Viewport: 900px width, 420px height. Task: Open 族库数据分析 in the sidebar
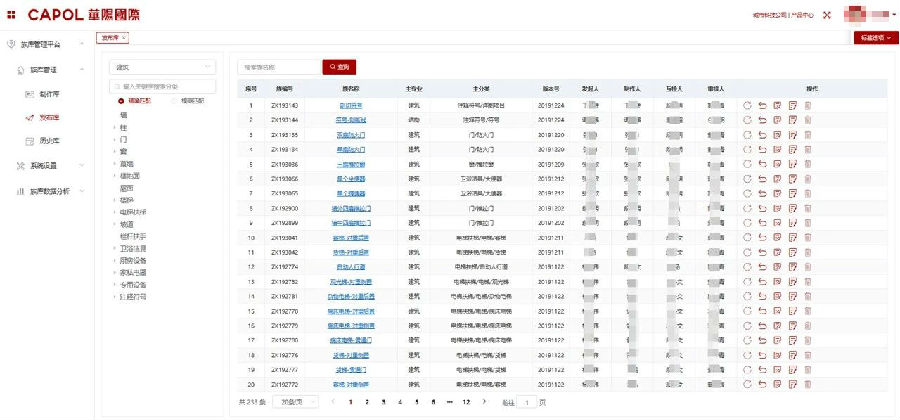tap(49, 190)
